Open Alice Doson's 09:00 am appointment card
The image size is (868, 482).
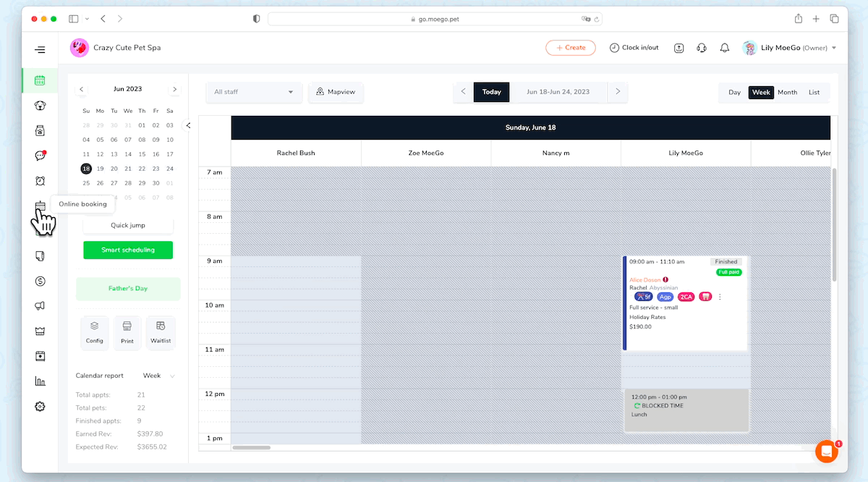tap(685, 303)
